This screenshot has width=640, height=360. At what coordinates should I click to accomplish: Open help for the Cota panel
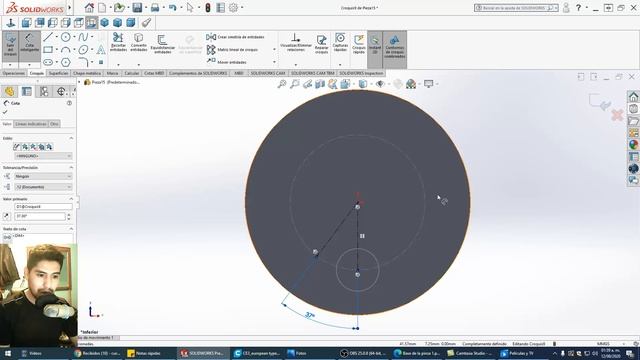69,103
